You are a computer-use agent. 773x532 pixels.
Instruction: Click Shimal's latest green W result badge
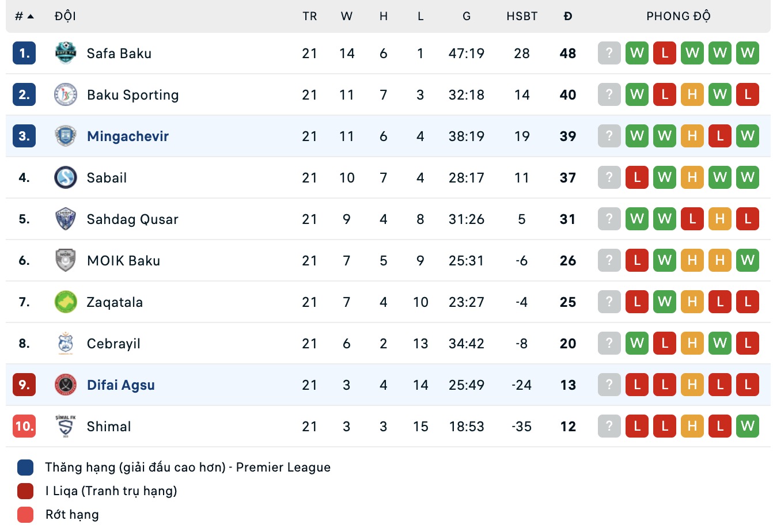748,426
